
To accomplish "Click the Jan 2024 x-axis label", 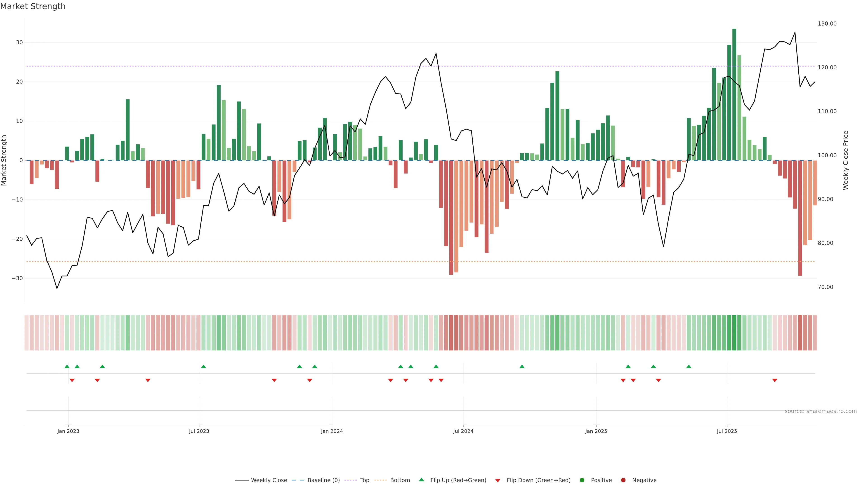I will pyautogui.click(x=332, y=431).
